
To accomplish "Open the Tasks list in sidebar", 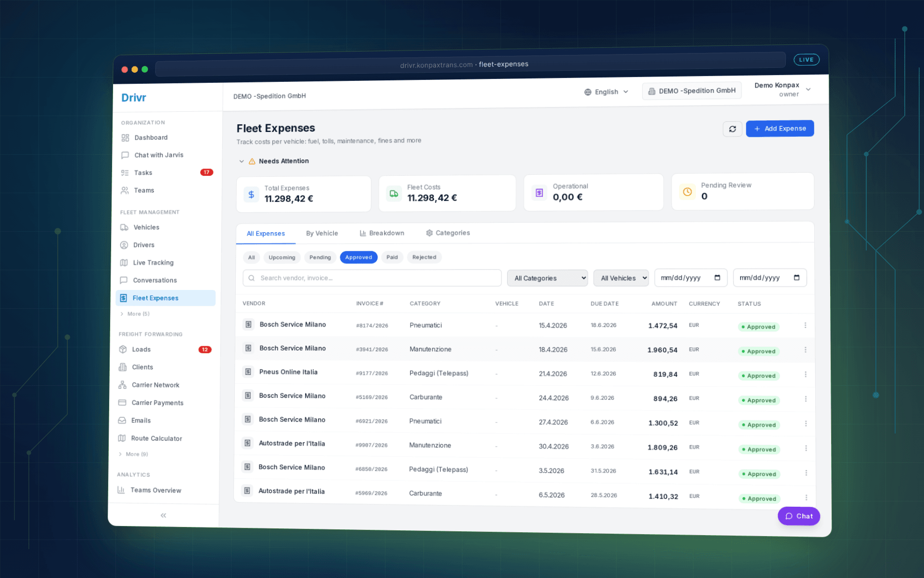I will pyautogui.click(x=143, y=173).
